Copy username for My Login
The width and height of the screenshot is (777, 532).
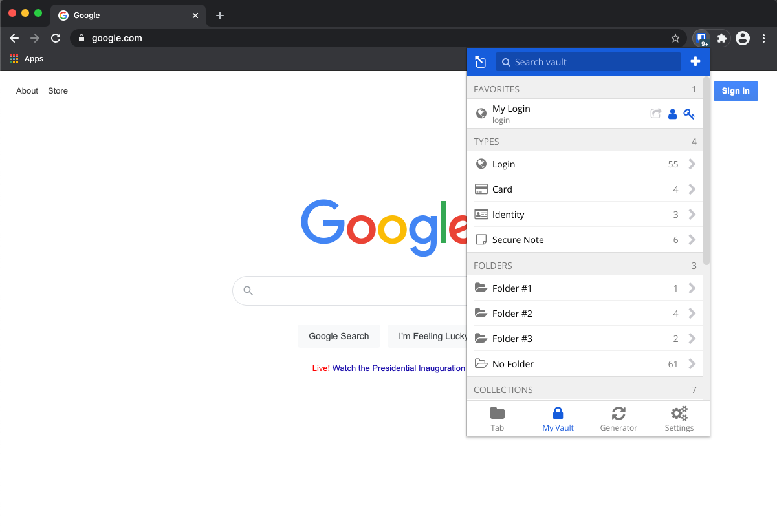pos(672,114)
